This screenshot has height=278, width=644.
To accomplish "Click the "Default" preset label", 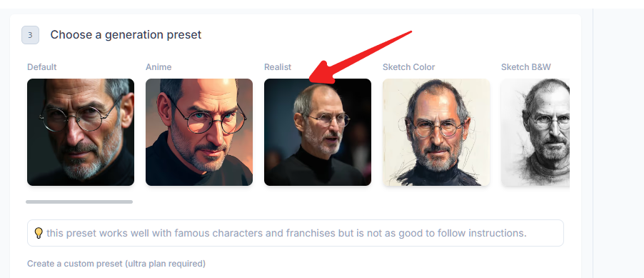I will [42, 67].
